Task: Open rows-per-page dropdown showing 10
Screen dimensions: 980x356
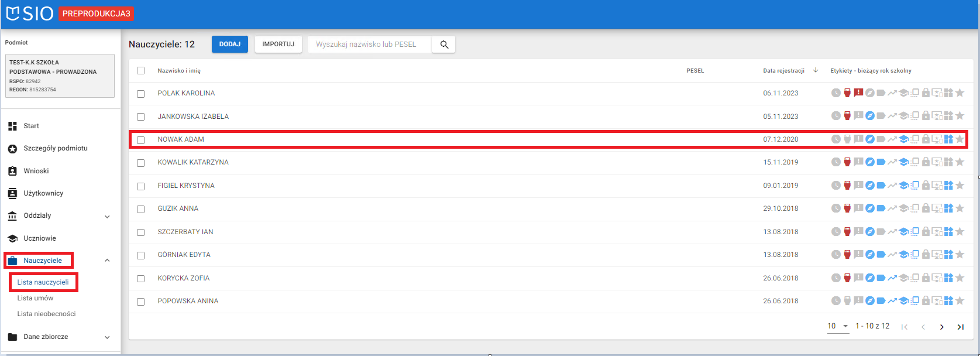Action: (838, 326)
